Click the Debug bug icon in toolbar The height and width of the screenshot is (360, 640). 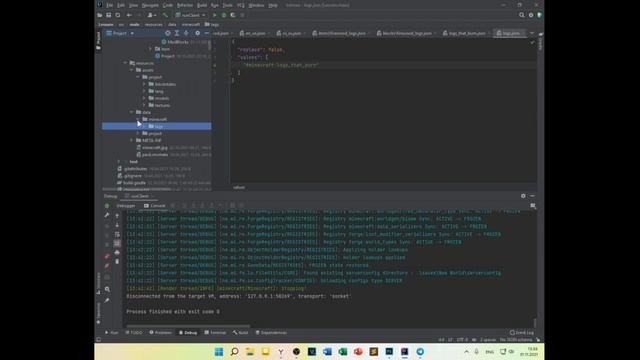coord(224,15)
